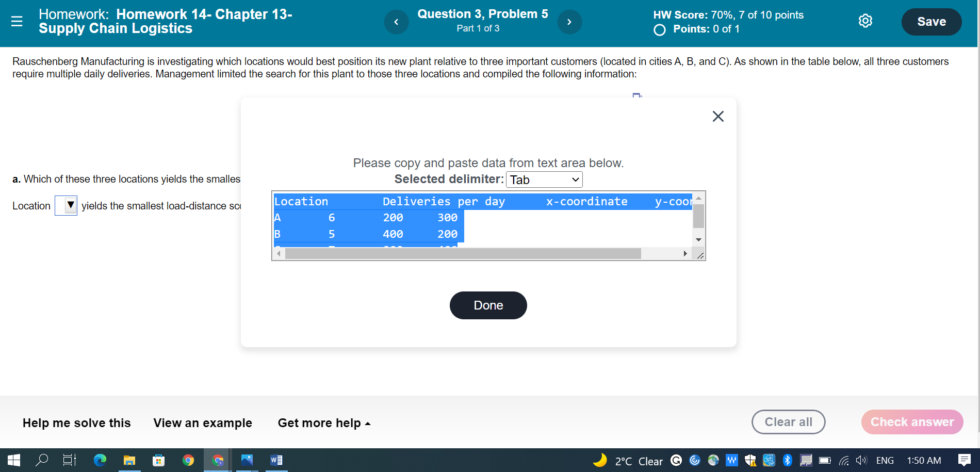Click the HW Score 70% text
980x472 pixels.
coord(728,15)
